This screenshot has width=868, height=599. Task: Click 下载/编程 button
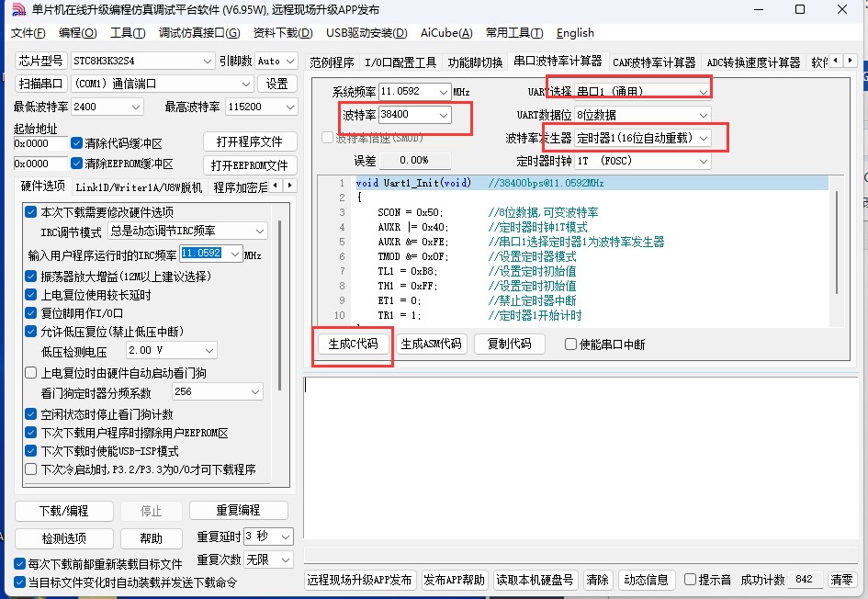63,511
